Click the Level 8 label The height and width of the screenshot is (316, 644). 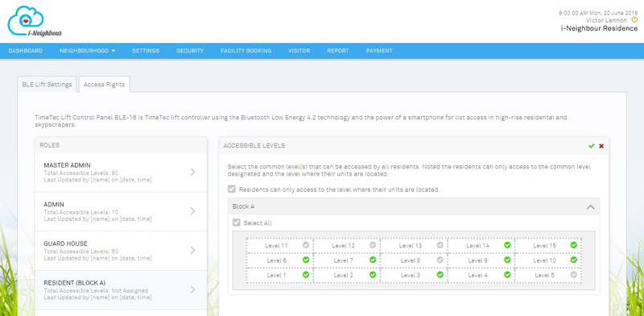click(411, 260)
